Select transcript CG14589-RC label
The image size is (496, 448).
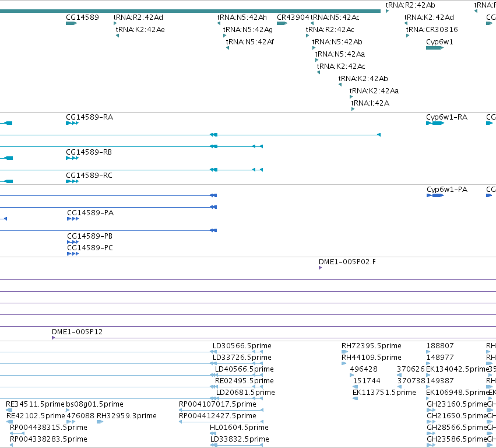pos(89,176)
